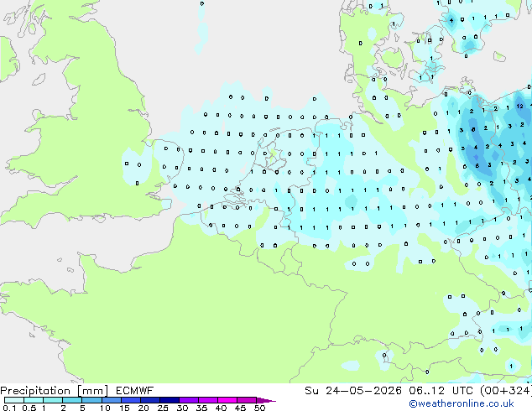
Task: Click the date 'Su 24-05-2026'
Action: [x=353, y=391]
